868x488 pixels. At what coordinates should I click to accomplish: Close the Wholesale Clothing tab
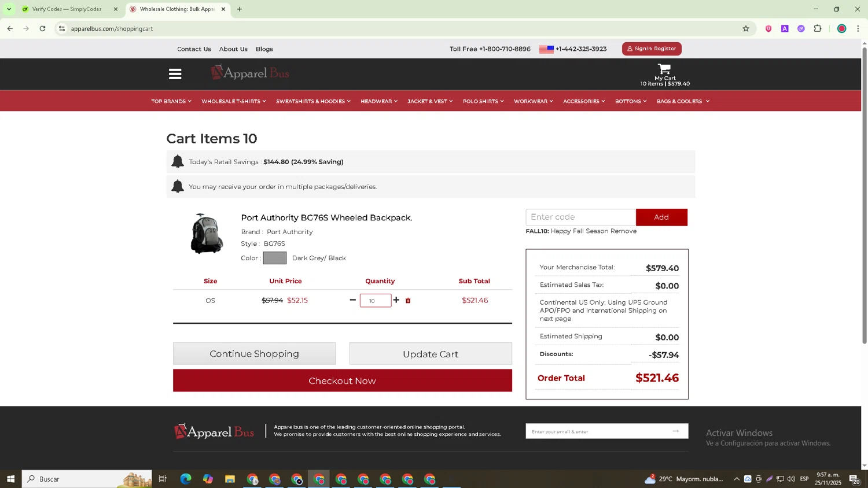click(223, 9)
